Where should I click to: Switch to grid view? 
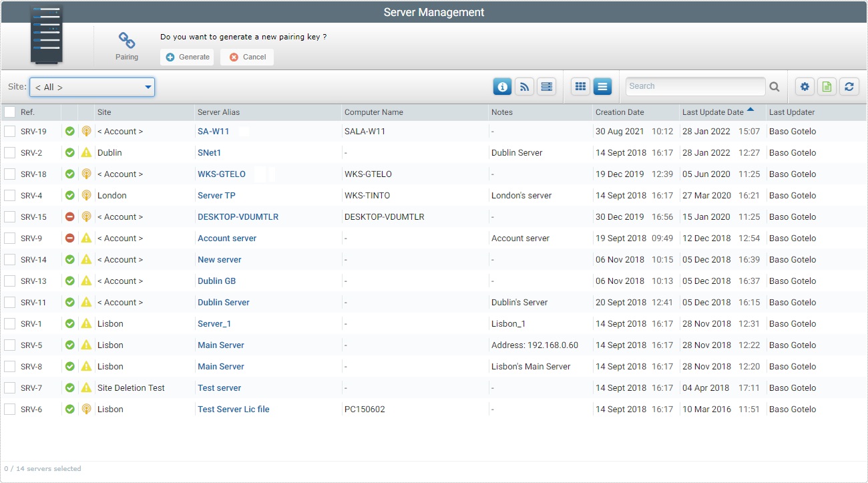click(x=580, y=86)
